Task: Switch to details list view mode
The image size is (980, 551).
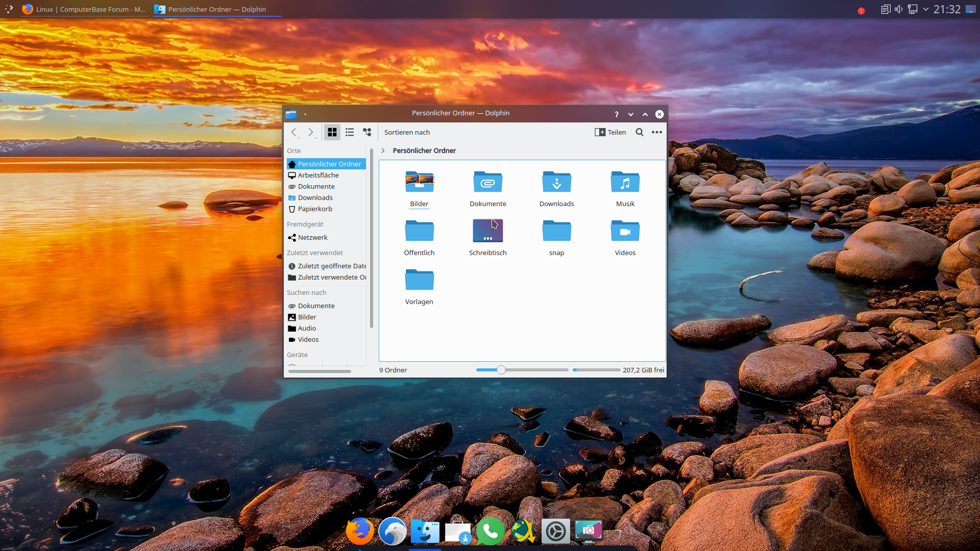Action: (350, 132)
